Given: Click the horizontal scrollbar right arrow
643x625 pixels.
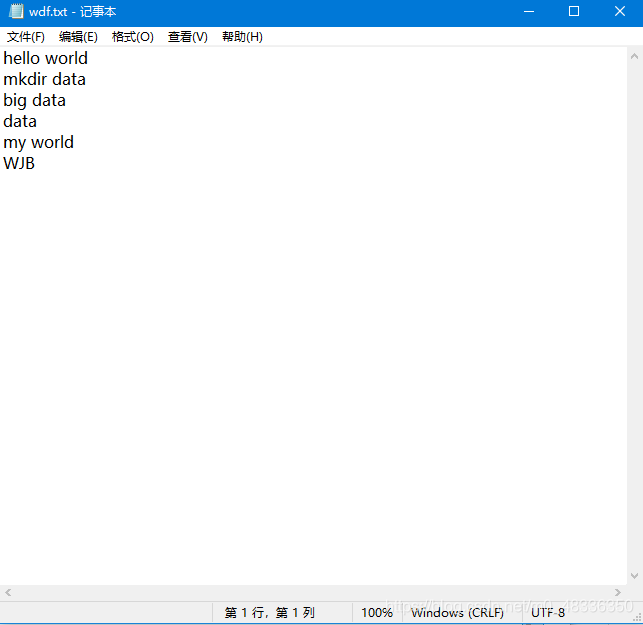Looking at the screenshot, I should coord(618,592).
